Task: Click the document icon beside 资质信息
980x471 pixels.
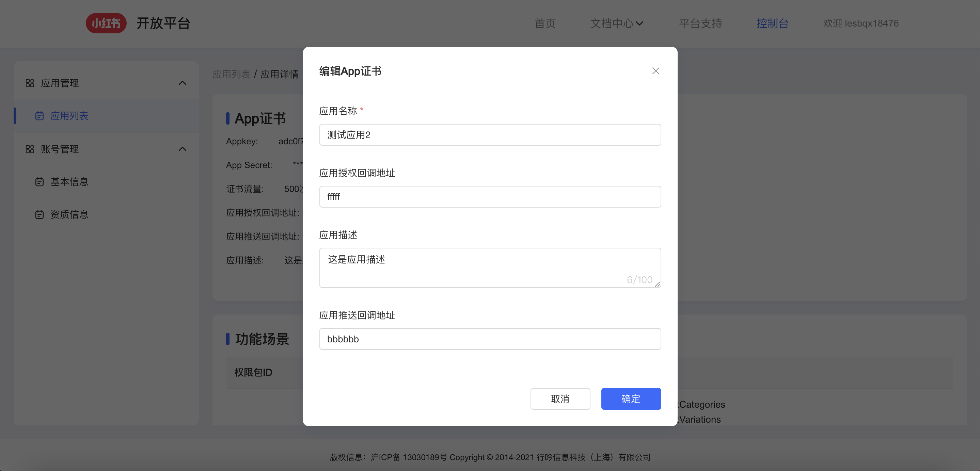Action: [x=40, y=214]
